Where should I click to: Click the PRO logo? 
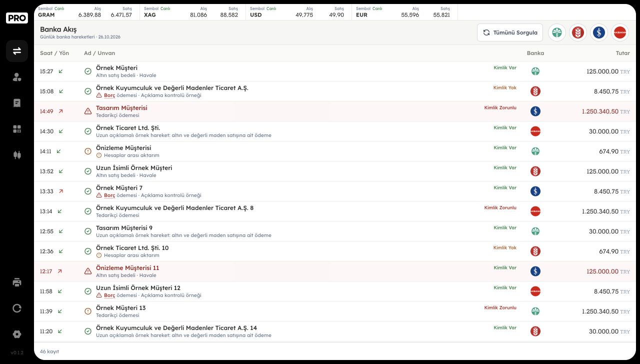(17, 18)
